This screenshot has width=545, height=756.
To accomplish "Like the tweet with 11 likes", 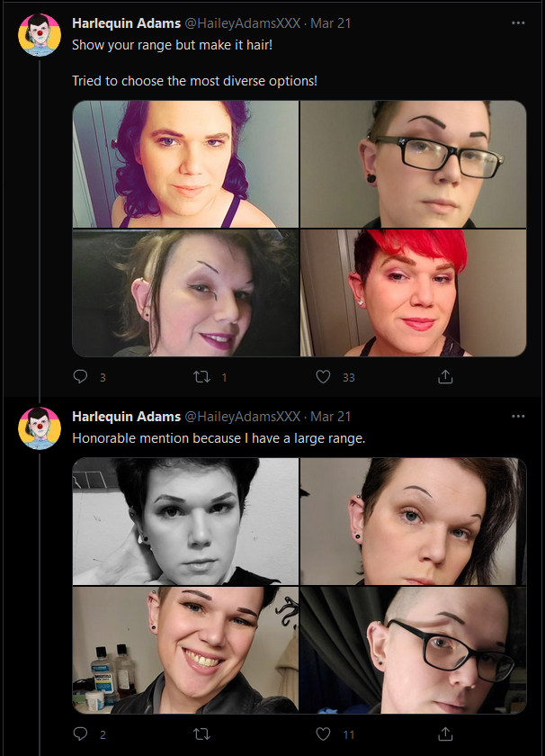I will pyautogui.click(x=324, y=733).
